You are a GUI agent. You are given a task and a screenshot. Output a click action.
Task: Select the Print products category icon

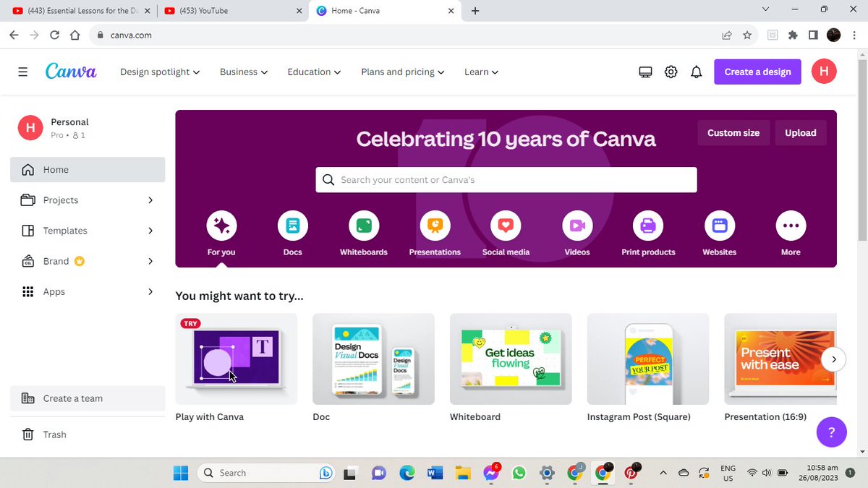click(x=648, y=226)
